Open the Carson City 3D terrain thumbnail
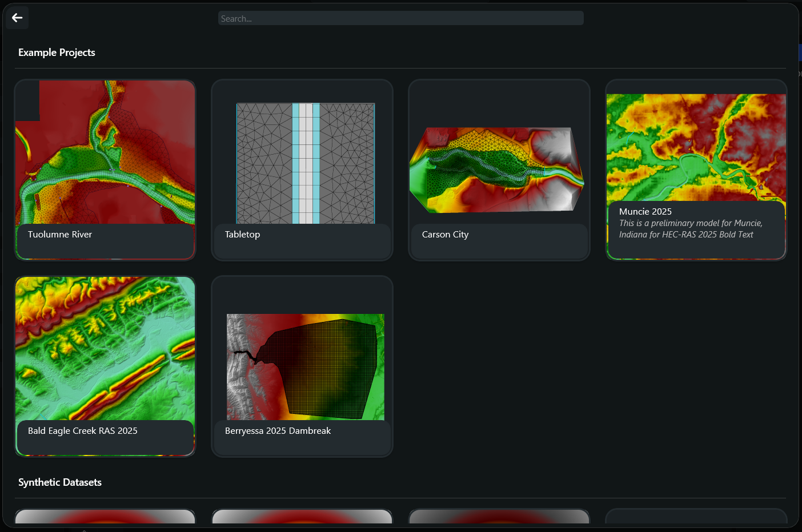Viewport: 802px width, 532px height. coord(496,170)
